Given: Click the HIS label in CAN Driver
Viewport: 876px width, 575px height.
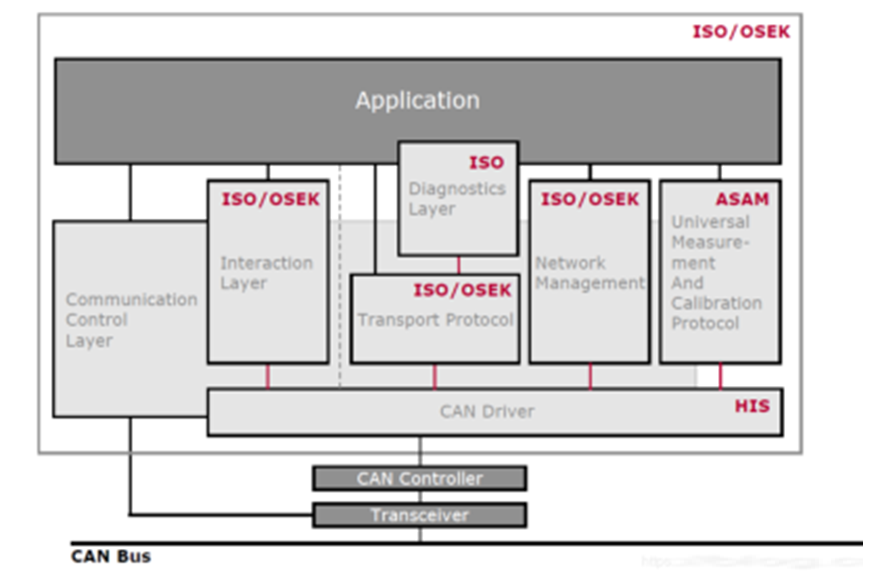Looking at the screenshot, I should pos(752,406).
